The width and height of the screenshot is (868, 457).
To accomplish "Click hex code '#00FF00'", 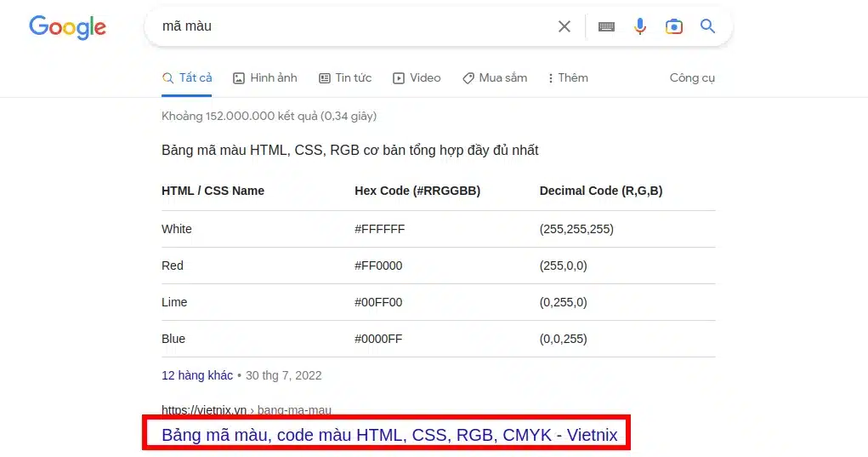I will (378, 302).
